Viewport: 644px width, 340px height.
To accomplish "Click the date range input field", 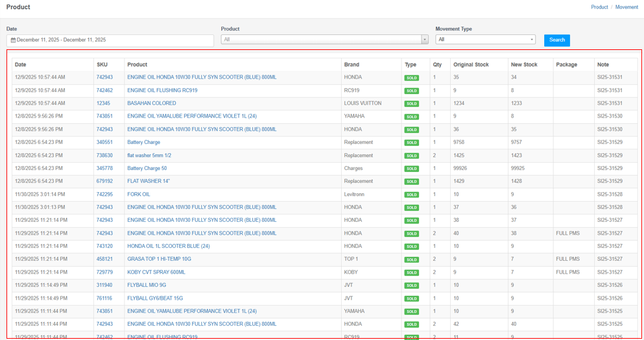I will 110,40.
